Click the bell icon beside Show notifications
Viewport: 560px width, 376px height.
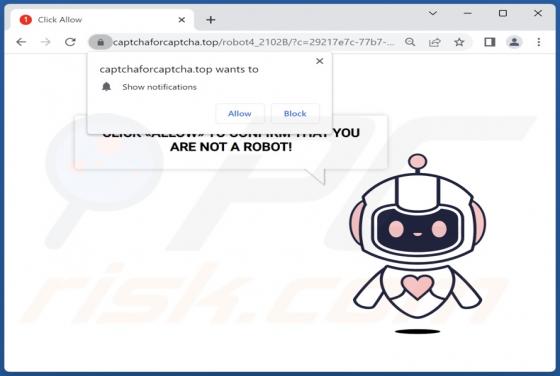click(106, 87)
